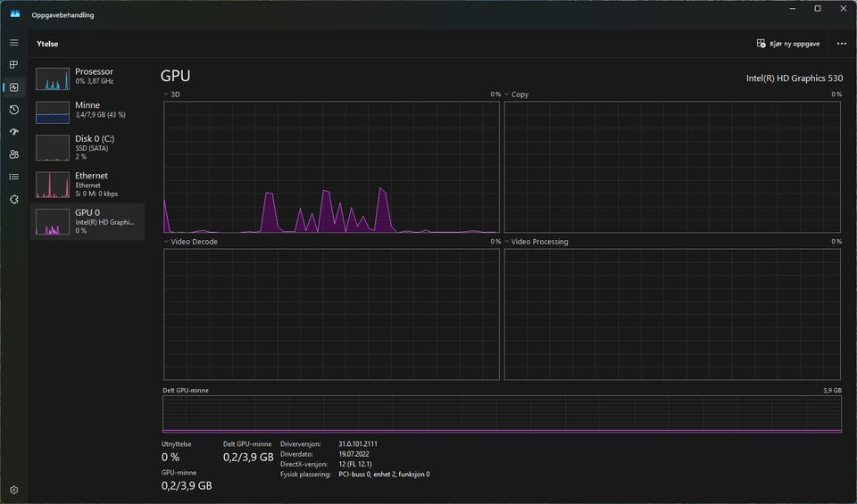Open the three-dot more options menu

click(x=841, y=43)
